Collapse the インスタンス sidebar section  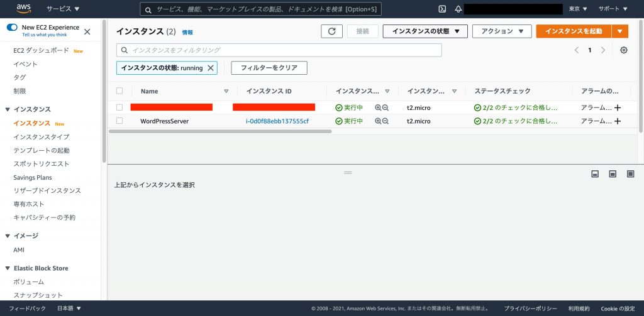[8, 109]
